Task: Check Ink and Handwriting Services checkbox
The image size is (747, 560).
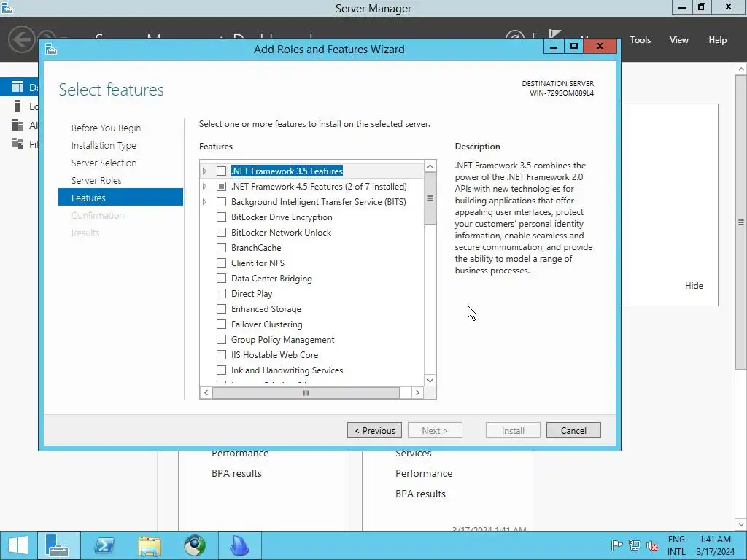Action: point(221,370)
